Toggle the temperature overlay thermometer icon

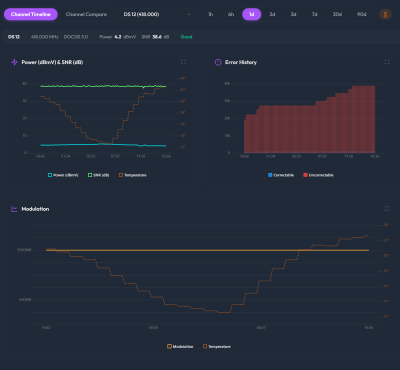pos(385,14)
